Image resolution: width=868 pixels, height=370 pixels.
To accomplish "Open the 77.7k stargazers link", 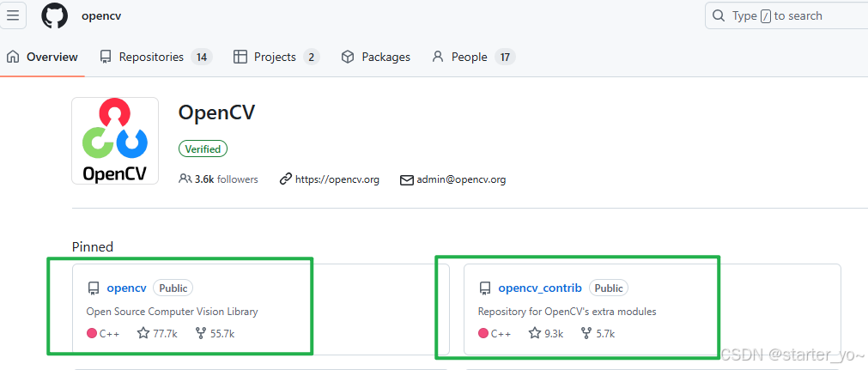I will coord(157,333).
